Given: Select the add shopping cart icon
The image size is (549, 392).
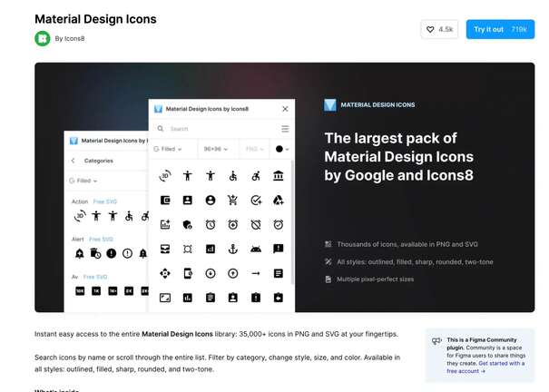Looking at the screenshot, I should (x=233, y=201).
